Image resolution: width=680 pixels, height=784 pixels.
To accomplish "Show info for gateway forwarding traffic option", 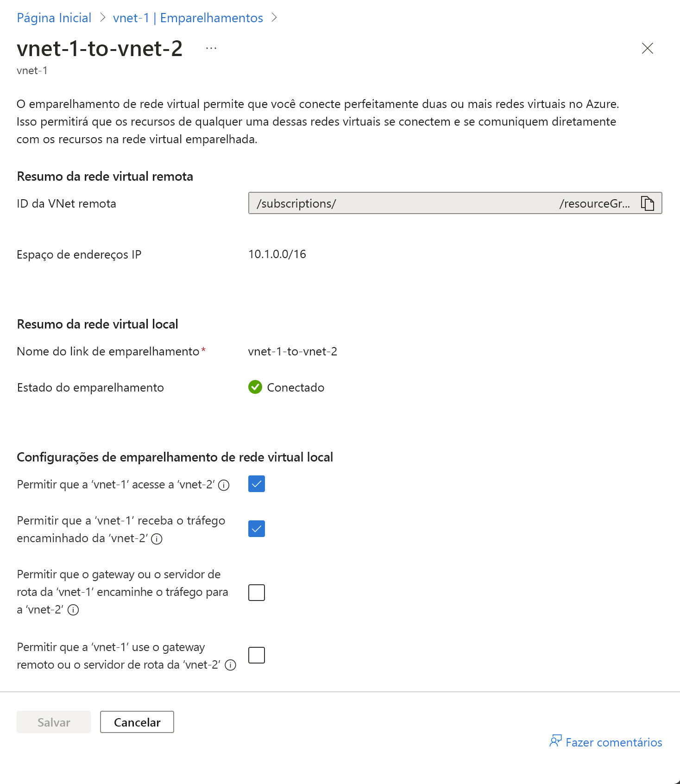I will tap(73, 610).
